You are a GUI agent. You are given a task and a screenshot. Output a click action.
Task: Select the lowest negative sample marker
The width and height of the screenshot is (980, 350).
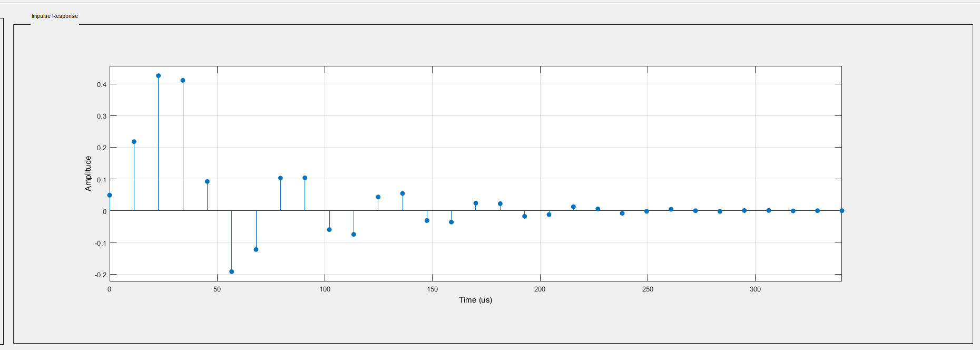[x=231, y=271]
